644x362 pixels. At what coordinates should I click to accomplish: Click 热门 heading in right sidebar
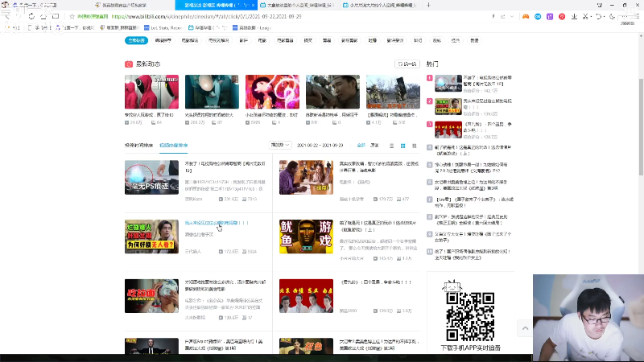click(x=432, y=64)
